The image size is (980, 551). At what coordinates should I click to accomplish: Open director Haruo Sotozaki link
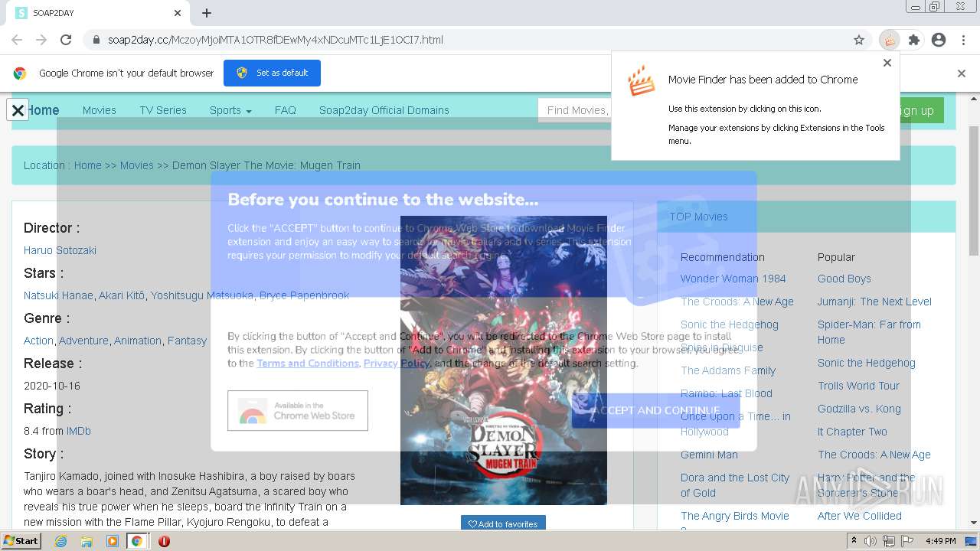60,250
